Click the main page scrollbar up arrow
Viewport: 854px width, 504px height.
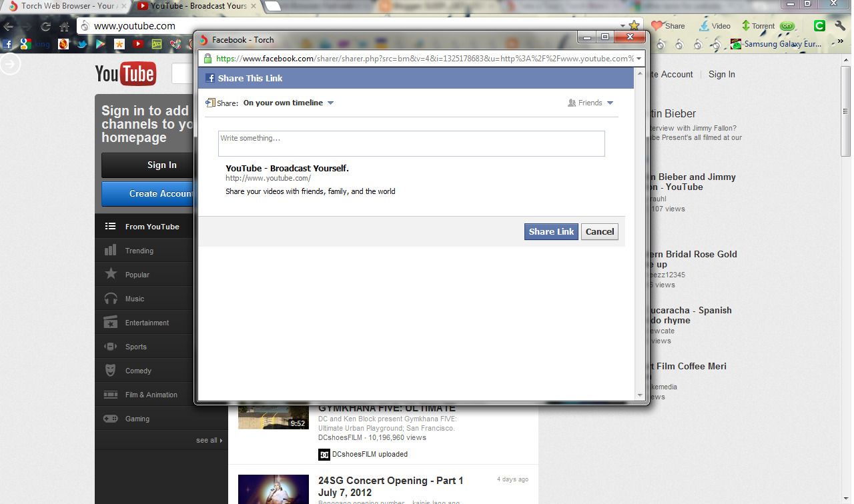(846, 61)
